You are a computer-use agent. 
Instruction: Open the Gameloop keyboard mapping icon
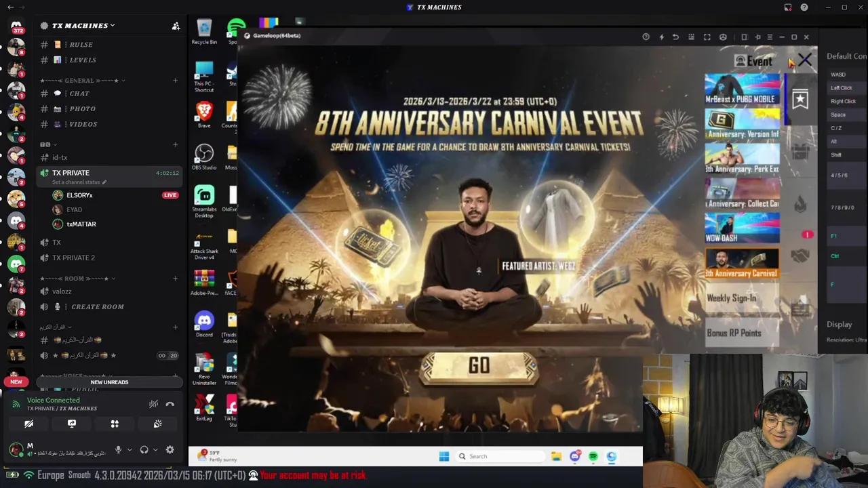coord(691,37)
